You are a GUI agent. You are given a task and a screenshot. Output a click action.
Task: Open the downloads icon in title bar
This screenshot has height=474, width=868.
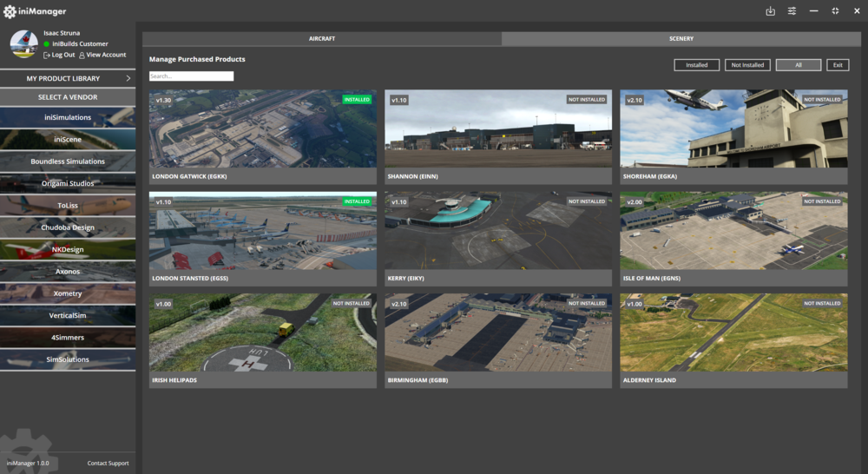coord(770,11)
